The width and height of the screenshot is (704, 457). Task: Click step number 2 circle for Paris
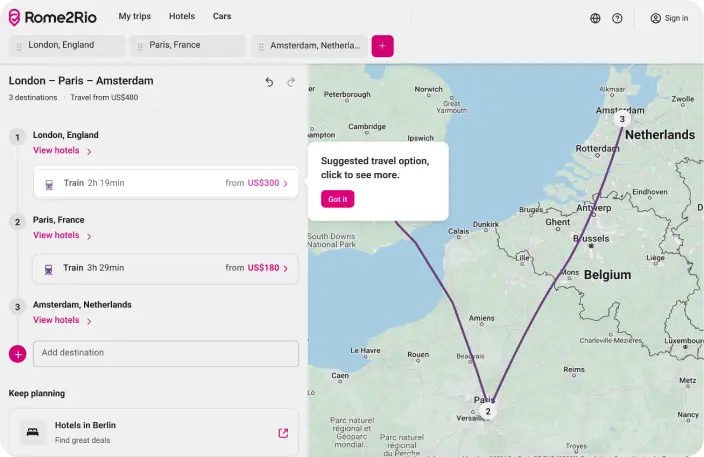coord(18,222)
